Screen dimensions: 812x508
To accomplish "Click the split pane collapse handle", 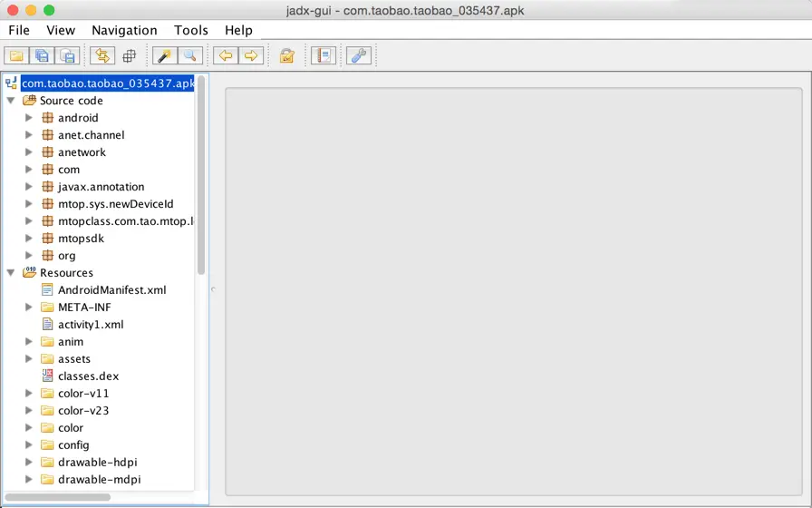I will pos(213,289).
